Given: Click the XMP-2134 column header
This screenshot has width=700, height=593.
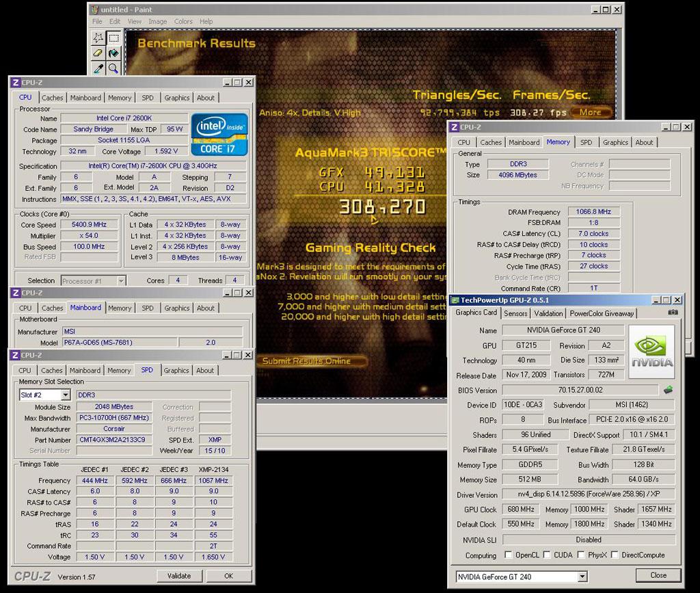Looking at the screenshot, I should click(x=213, y=470).
